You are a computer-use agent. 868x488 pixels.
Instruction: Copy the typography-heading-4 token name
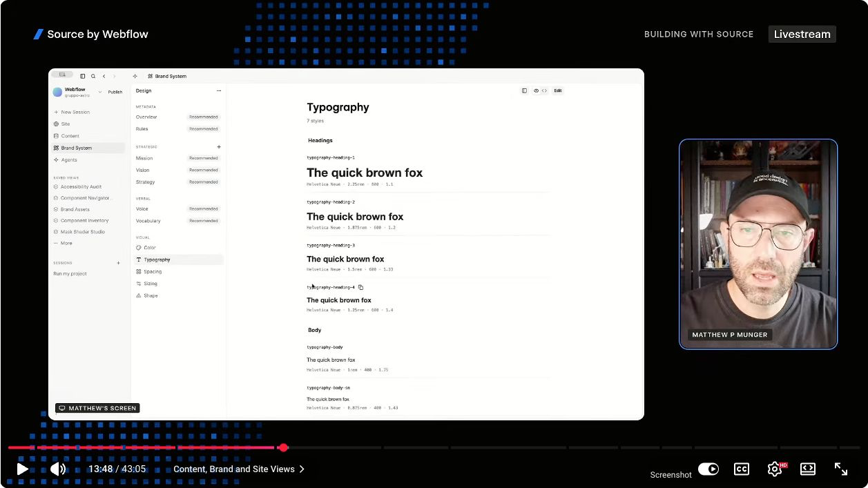(x=360, y=287)
